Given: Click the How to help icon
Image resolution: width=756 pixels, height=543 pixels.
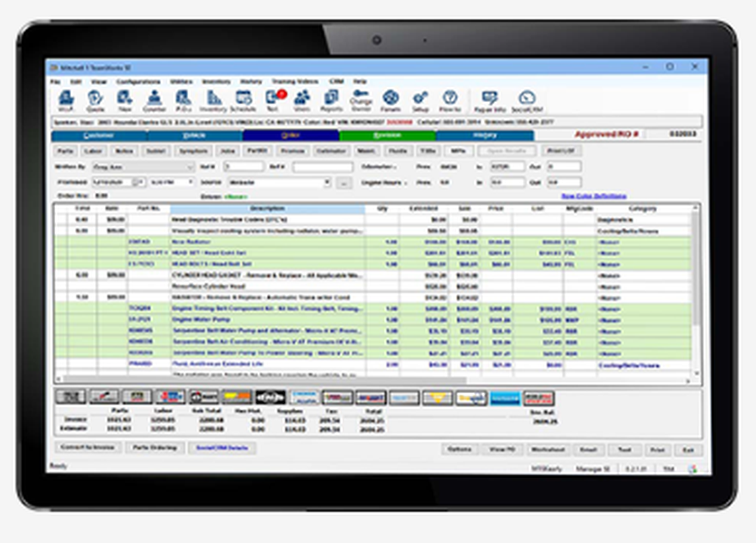Looking at the screenshot, I should (450, 101).
